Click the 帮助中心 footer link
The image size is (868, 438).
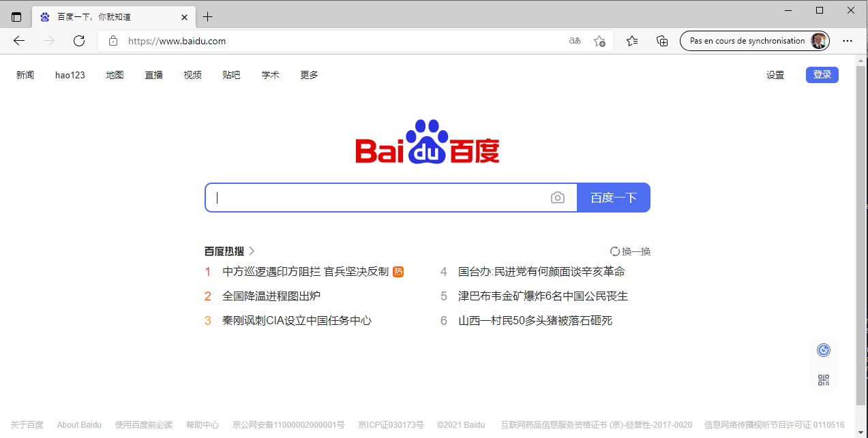[203, 425]
